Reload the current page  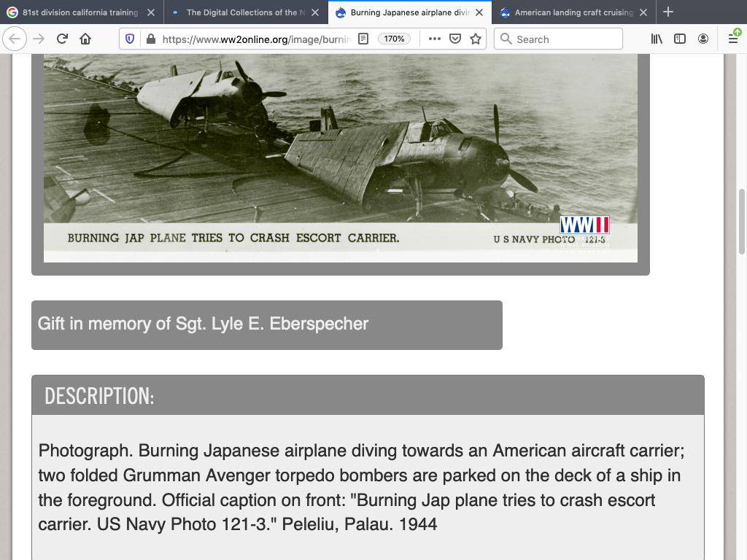pyautogui.click(x=62, y=39)
